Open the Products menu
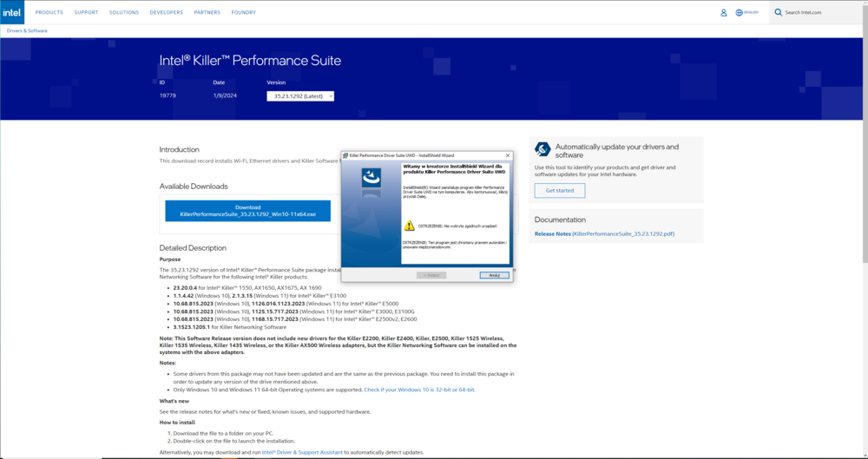This screenshot has height=459, width=868. [x=49, y=12]
